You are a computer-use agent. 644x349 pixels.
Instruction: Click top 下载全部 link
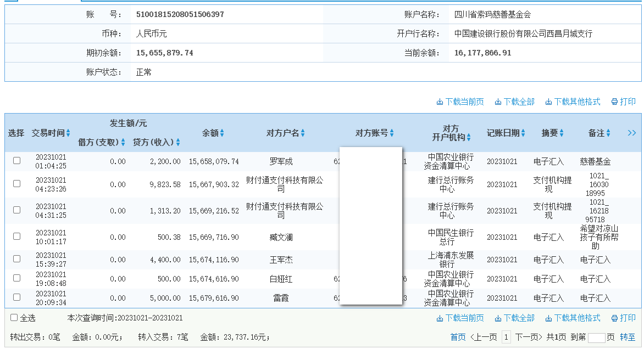(515, 102)
